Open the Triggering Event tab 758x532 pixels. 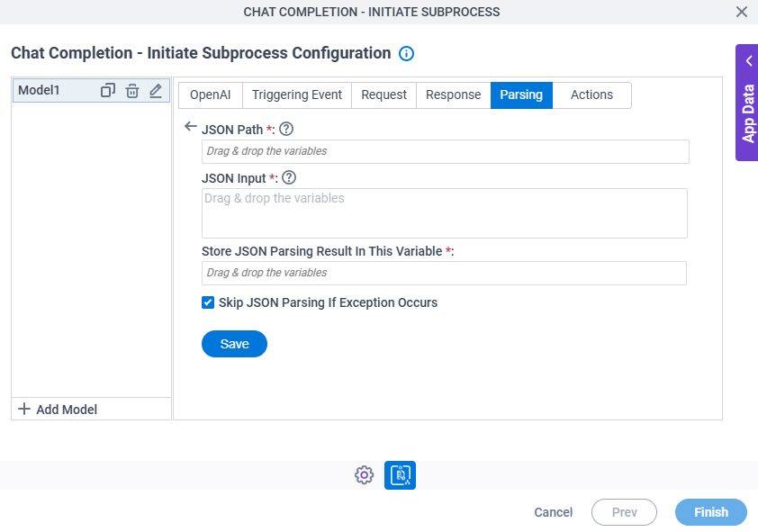(297, 95)
